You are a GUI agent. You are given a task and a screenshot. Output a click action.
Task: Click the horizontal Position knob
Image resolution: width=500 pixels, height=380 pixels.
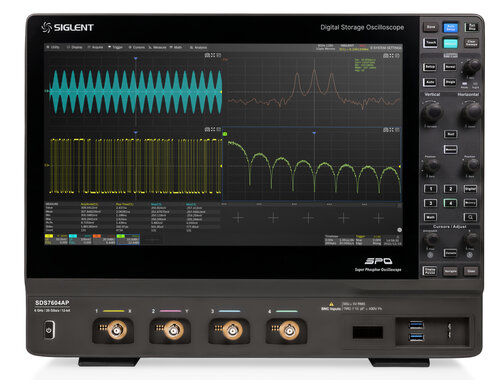(471, 165)
